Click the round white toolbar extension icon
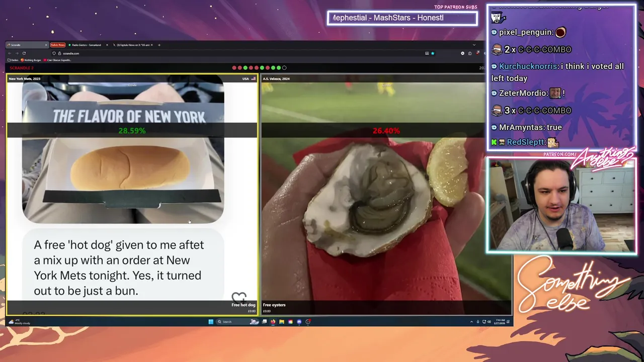644x362 pixels. tap(462, 53)
